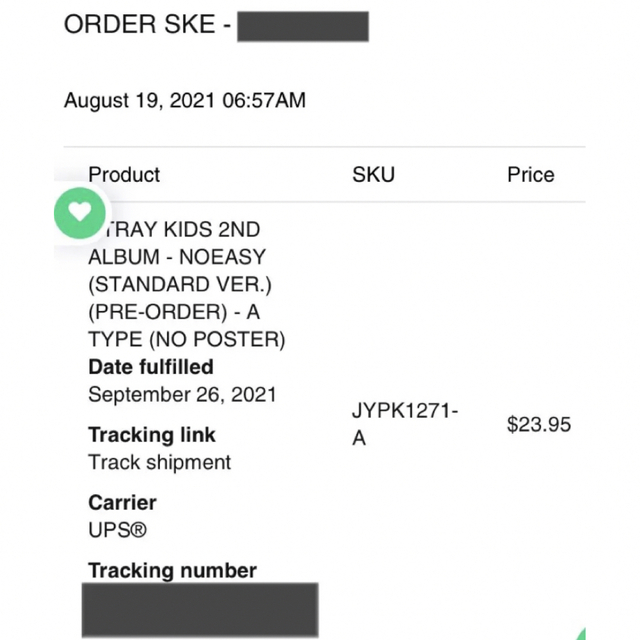Click the August 19, 2021 order timestamp

tap(185, 100)
